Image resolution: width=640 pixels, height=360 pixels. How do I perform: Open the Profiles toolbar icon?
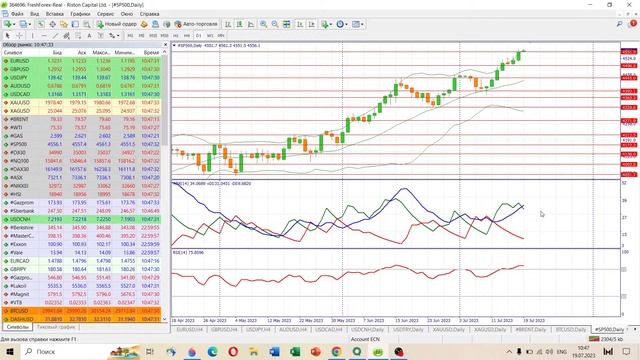click(x=23, y=24)
